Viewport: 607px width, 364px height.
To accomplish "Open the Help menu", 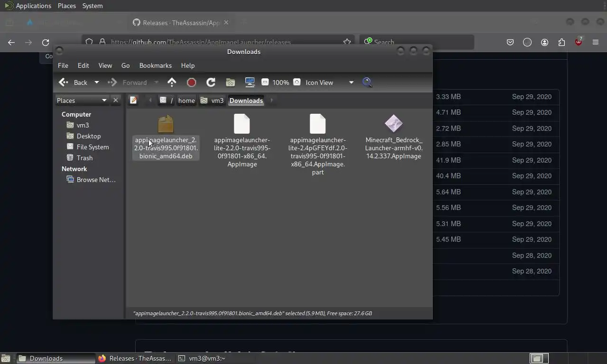I will [x=188, y=65].
